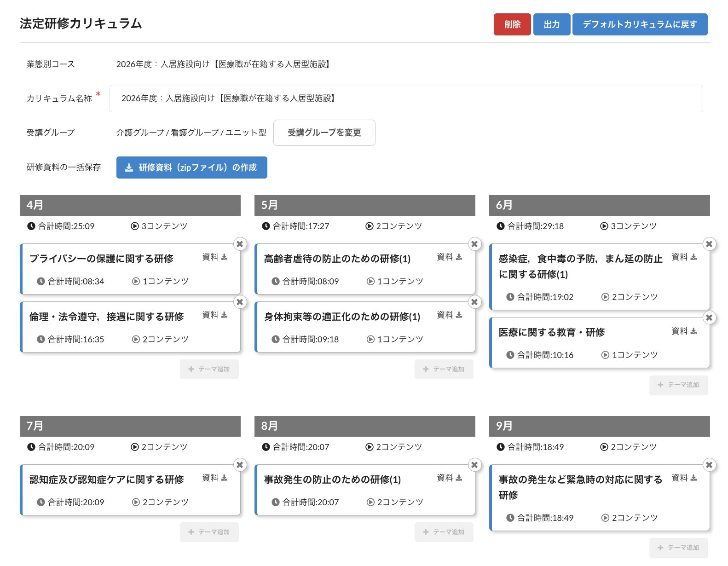Focus the カリキュラム名称 input field
The height and width of the screenshot is (566, 728).
click(x=406, y=98)
